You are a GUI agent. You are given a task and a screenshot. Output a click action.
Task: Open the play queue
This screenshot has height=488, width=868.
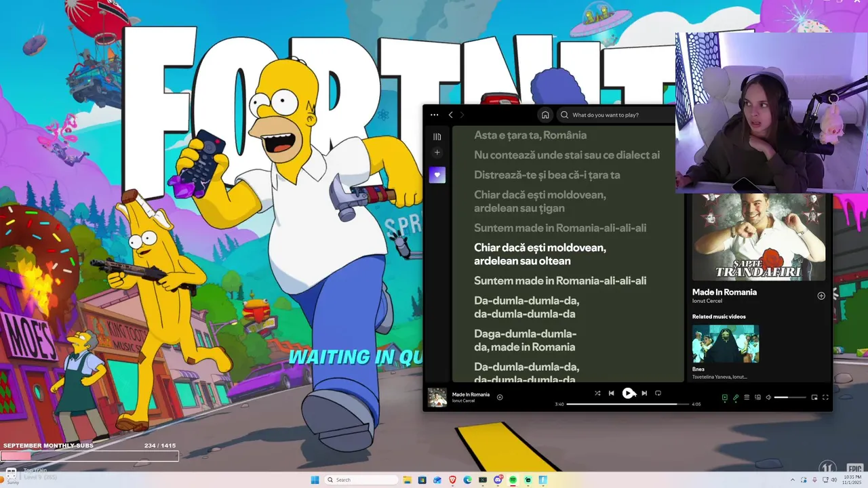pos(747,397)
